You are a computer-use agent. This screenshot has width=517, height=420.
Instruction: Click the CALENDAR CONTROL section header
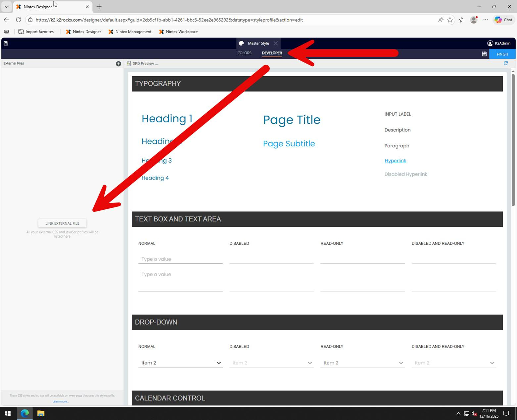pyautogui.click(x=317, y=398)
